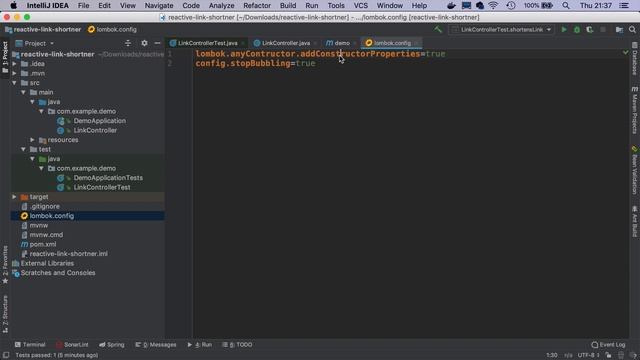Viewport: 640px width, 360px height.
Task: Open the SonarLint tool window
Action: (72, 344)
